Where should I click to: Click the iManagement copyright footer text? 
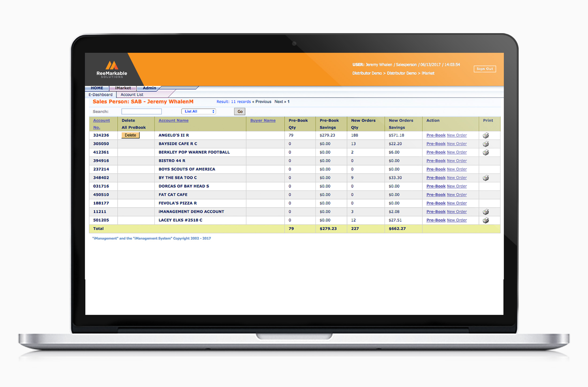pyautogui.click(x=152, y=238)
